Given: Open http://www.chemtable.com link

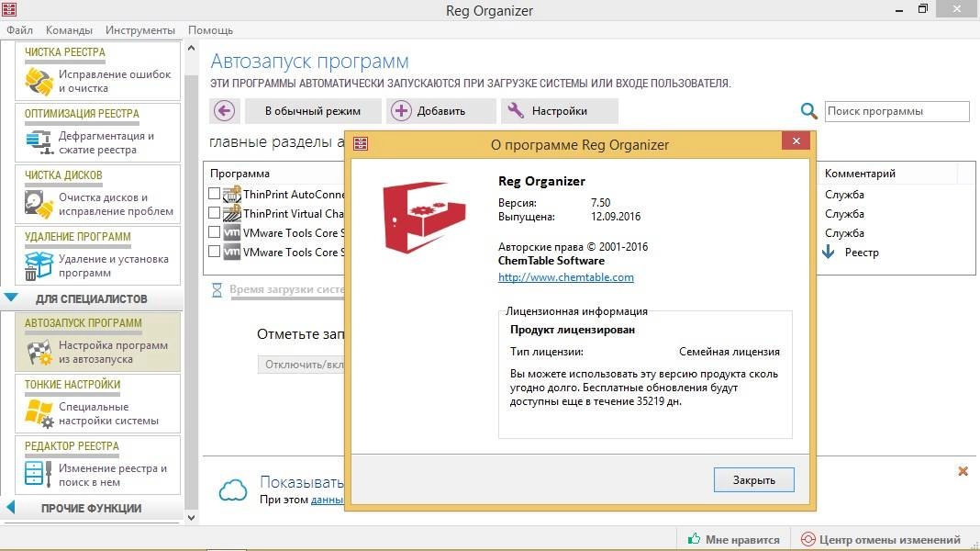Looking at the screenshot, I should click(x=565, y=277).
